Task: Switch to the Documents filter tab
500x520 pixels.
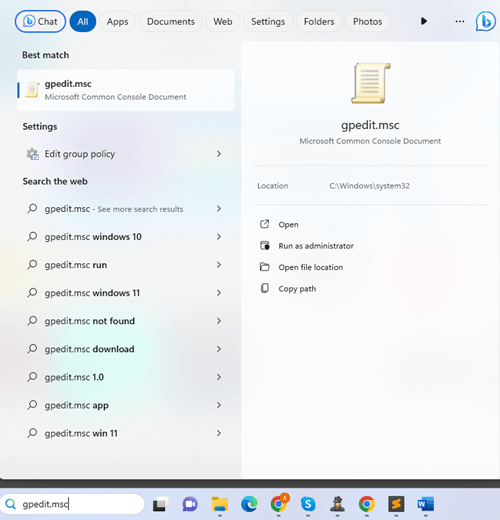Action: (171, 21)
